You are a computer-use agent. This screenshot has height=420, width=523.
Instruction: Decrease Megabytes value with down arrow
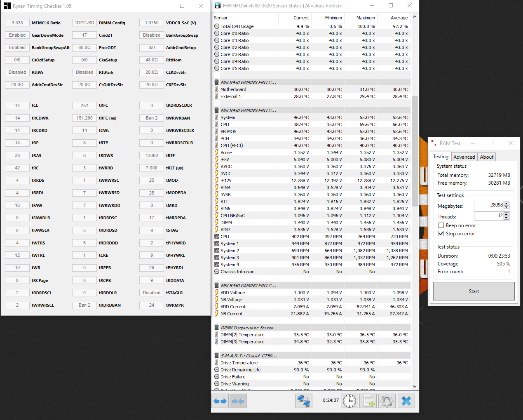click(x=507, y=207)
